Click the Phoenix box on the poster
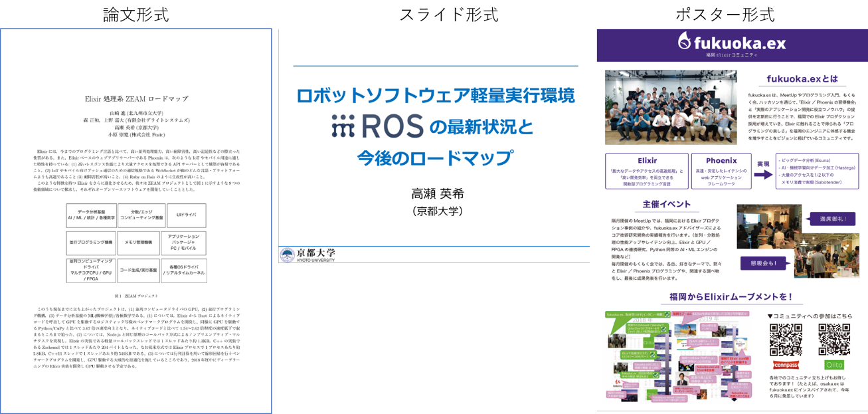Screen dimensions: 868x414 721,171
